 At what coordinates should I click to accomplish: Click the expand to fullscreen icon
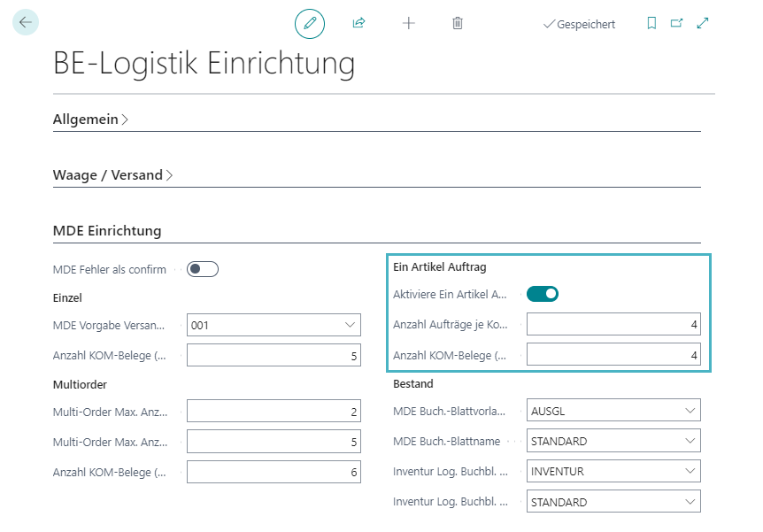[x=703, y=23]
